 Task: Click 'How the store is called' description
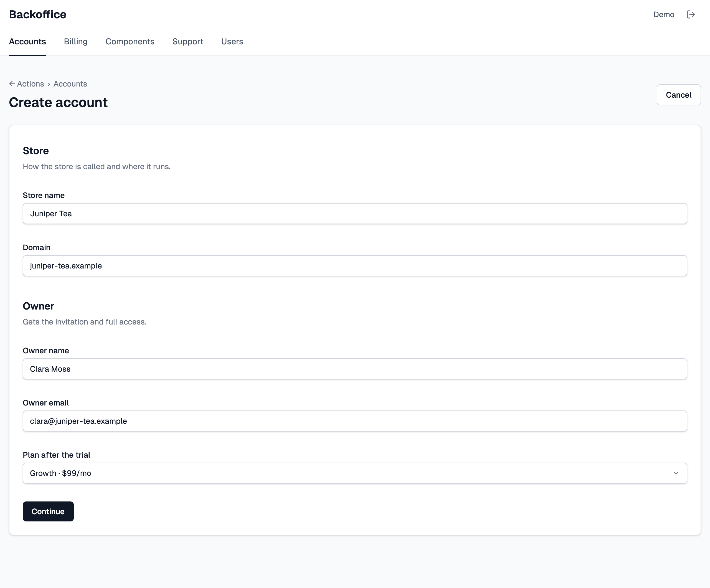97,167
